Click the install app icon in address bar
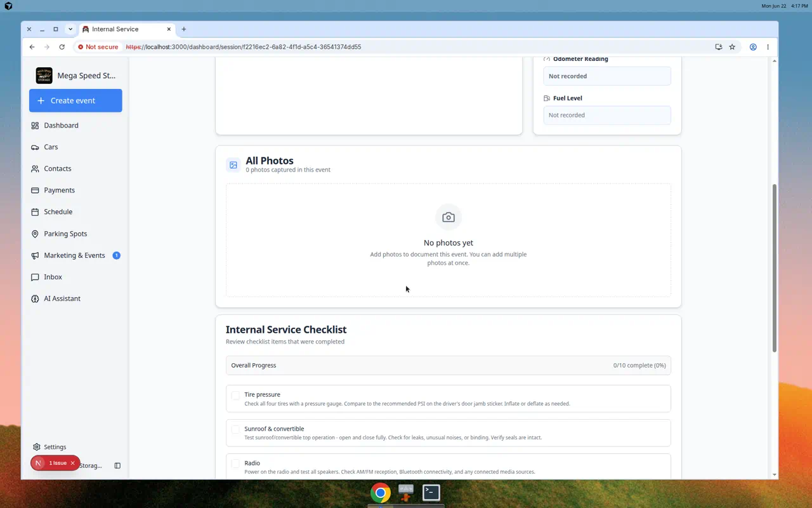812x508 pixels. 718,47
